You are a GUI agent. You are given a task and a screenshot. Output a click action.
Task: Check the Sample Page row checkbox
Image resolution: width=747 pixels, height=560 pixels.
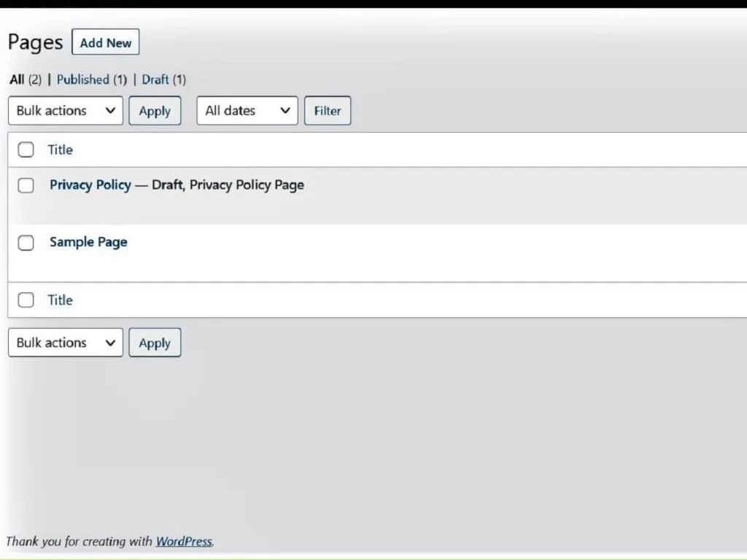(26, 243)
